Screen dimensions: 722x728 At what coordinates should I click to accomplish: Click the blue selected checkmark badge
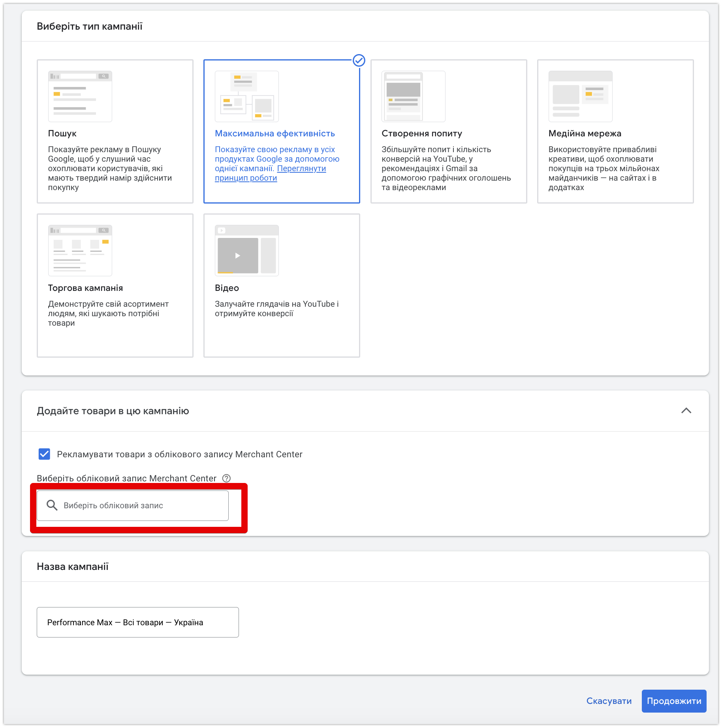(x=359, y=60)
